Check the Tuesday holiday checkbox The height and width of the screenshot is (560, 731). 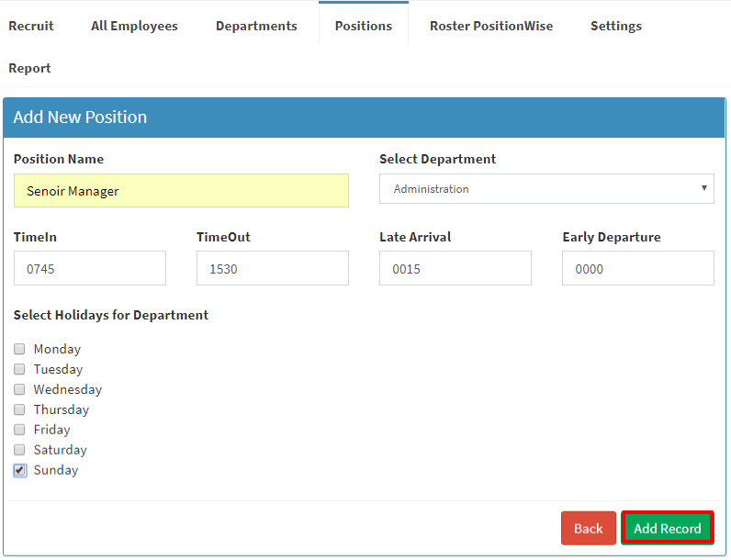19,369
